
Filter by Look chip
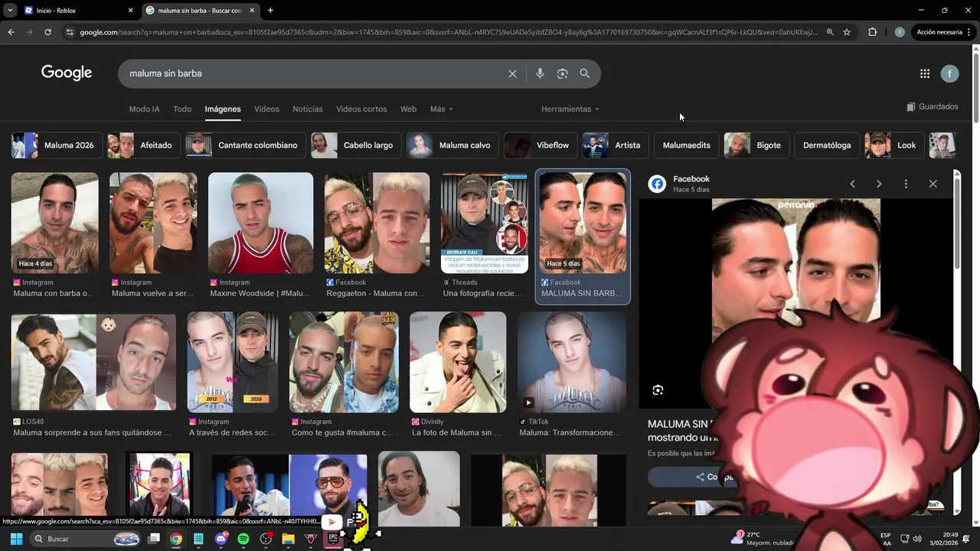tap(894, 145)
